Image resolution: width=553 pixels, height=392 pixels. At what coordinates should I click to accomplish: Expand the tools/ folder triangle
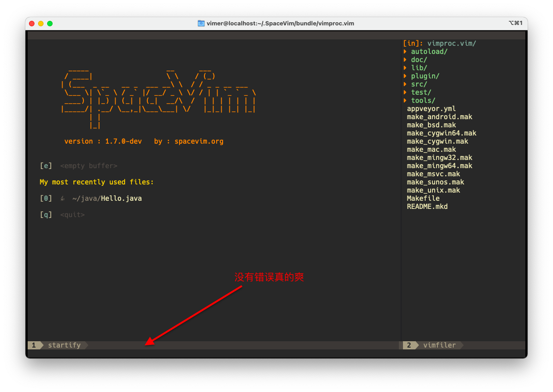tap(405, 101)
